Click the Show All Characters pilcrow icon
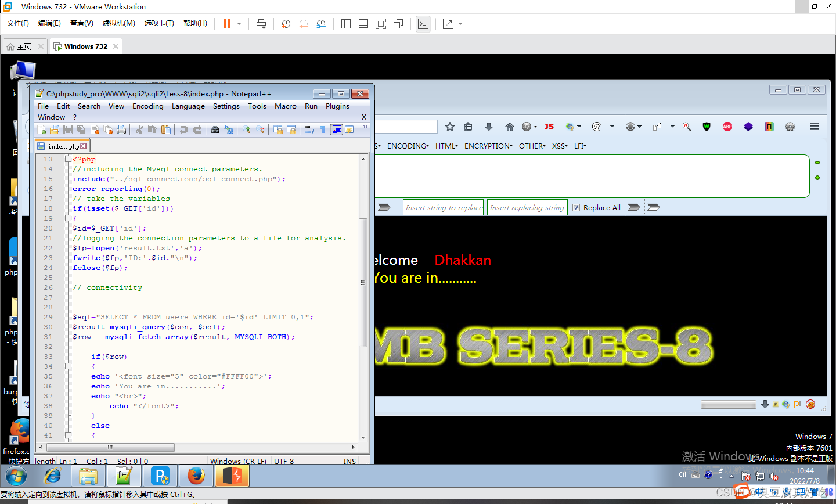This screenshot has height=504, width=836. click(322, 129)
